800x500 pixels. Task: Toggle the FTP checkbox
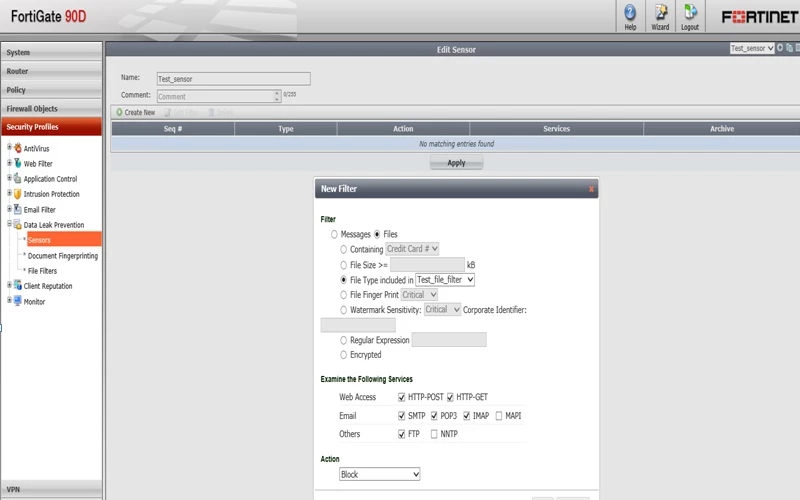click(x=402, y=434)
